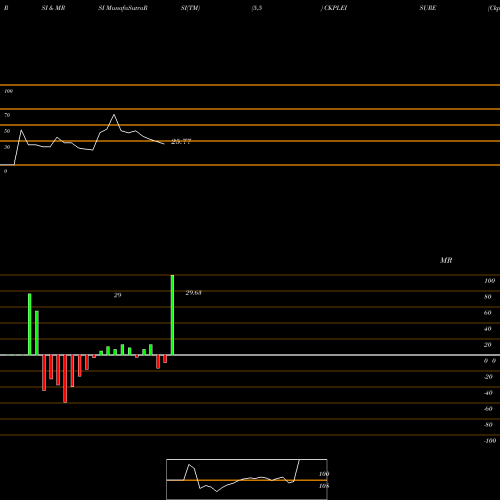Click the tallest green MR histogram bar
Viewport: 500px width, 500px height.
[x=172, y=315]
